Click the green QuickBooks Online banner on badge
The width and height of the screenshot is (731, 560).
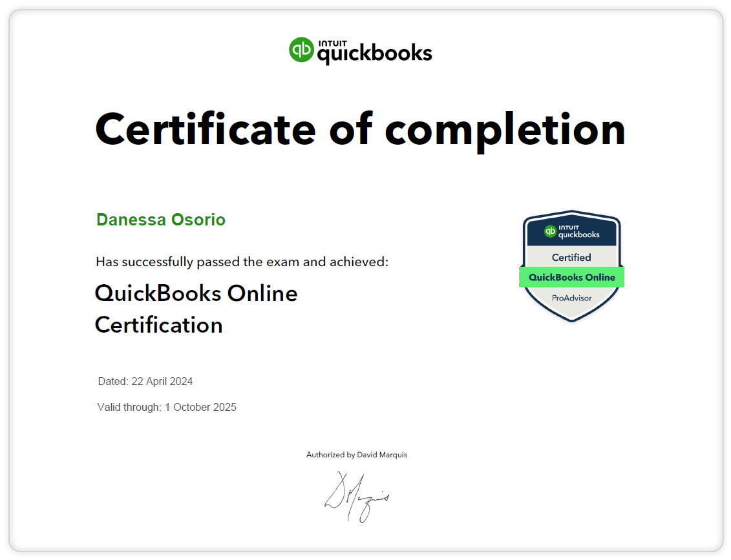pos(571,276)
